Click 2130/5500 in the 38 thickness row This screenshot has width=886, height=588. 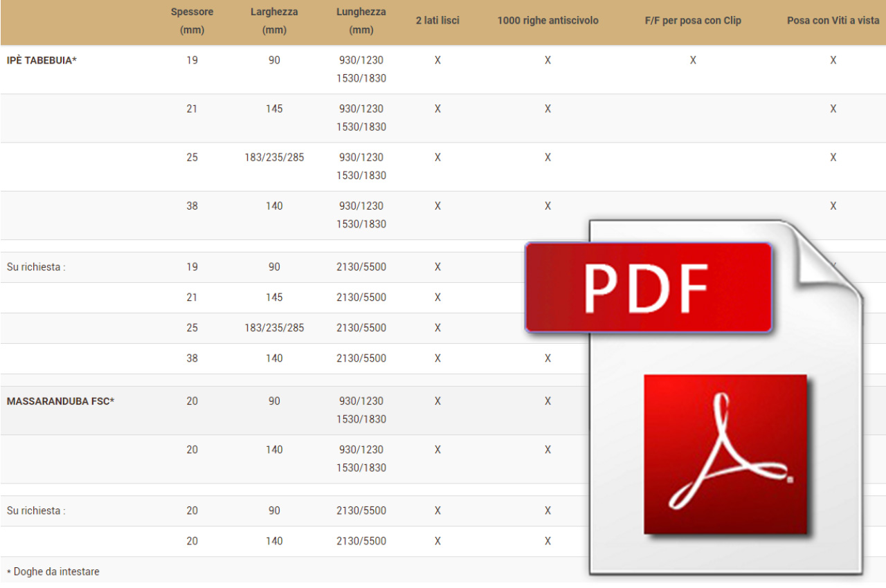click(361, 358)
